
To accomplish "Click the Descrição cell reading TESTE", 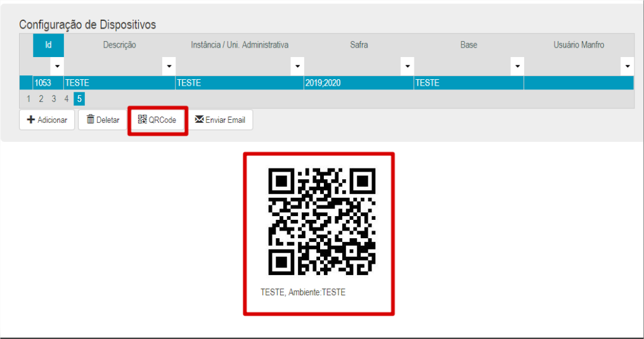I will coord(120,83).
